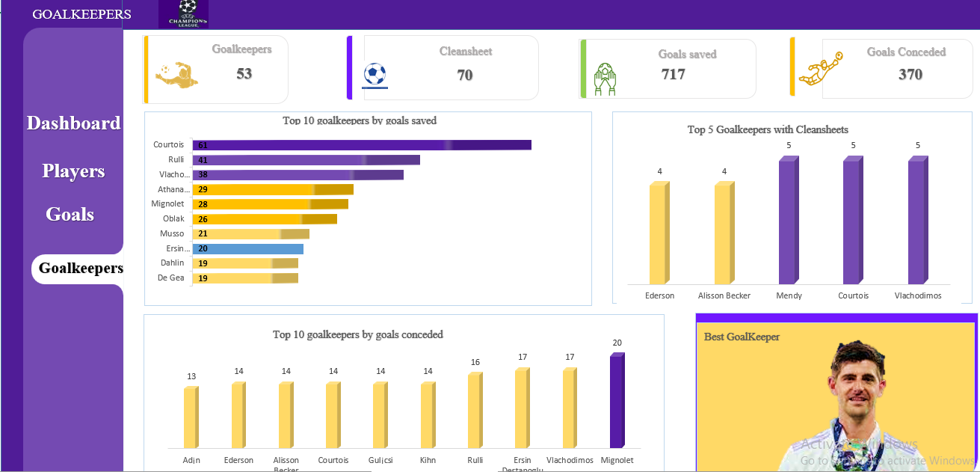
Task: Click 'Top 10 goalkeepers by goals saved' title
Action: 360,120
